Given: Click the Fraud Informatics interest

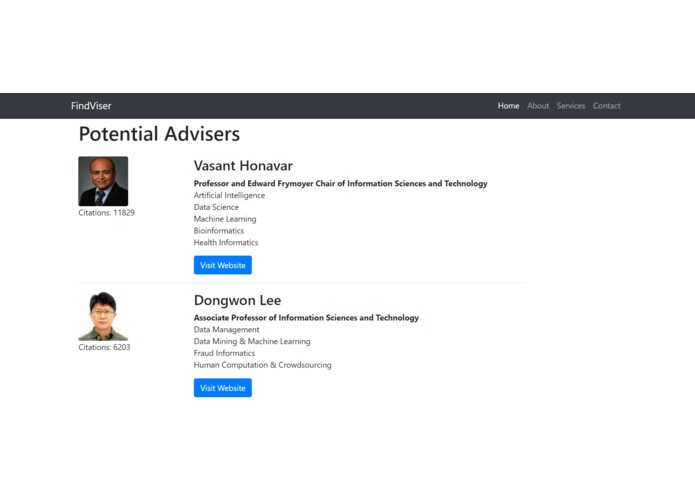Looking at the screenshot, I should point(224,353).
